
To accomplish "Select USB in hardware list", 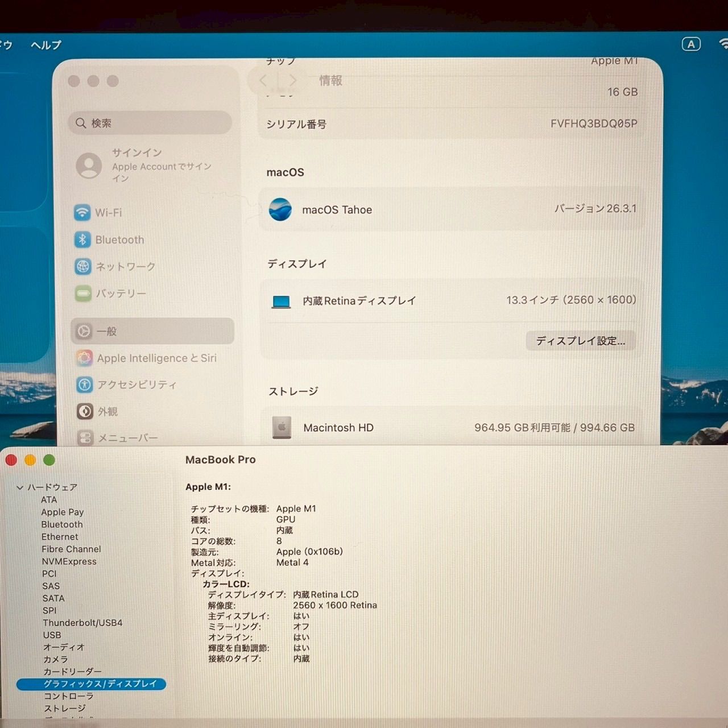I will (52, 635).
